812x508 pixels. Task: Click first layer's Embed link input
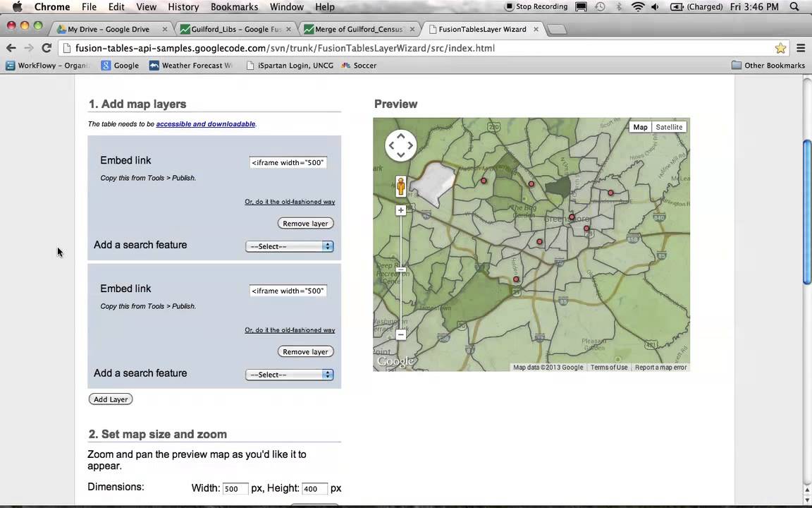tap(288, 163)
